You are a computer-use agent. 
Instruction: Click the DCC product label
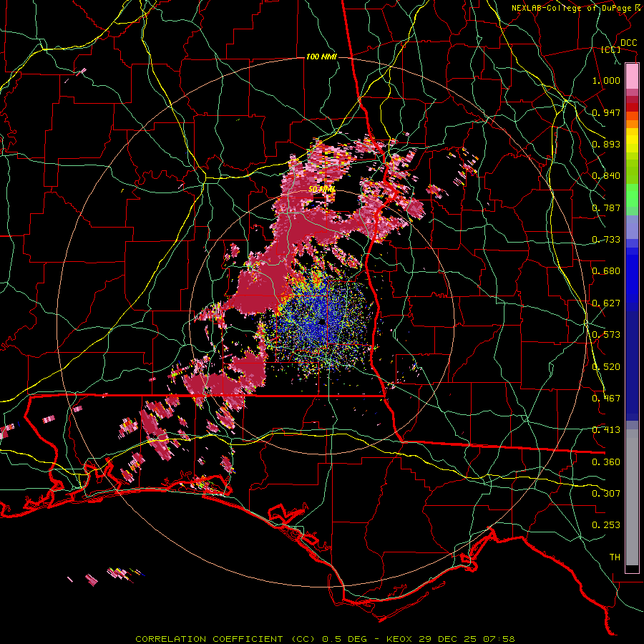click(x=628, y=43)
